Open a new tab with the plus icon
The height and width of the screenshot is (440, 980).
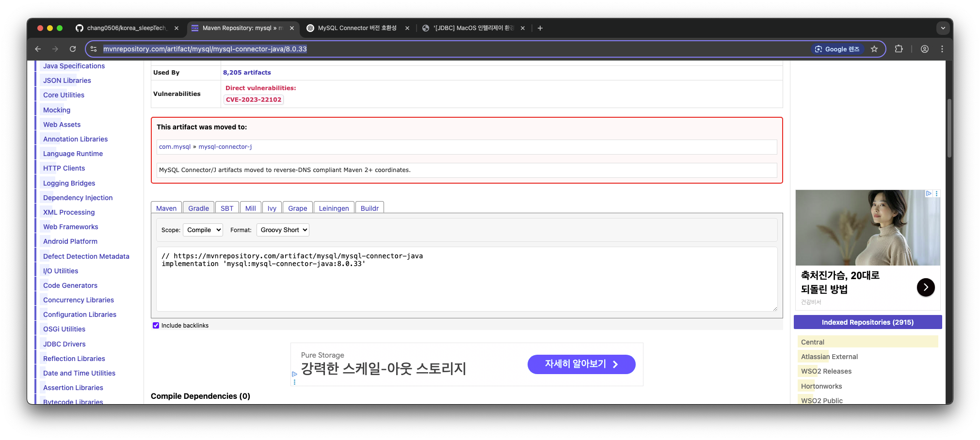[x=540, y=28]
